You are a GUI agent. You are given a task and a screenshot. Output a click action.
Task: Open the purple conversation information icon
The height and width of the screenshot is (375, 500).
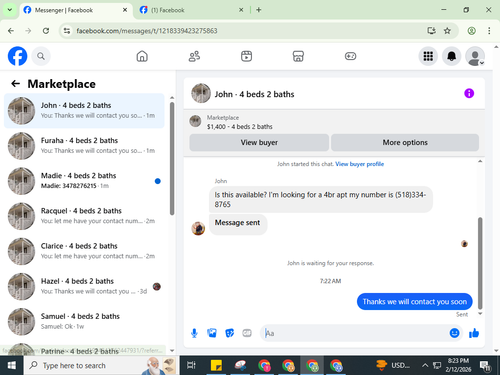coord(469,93)
